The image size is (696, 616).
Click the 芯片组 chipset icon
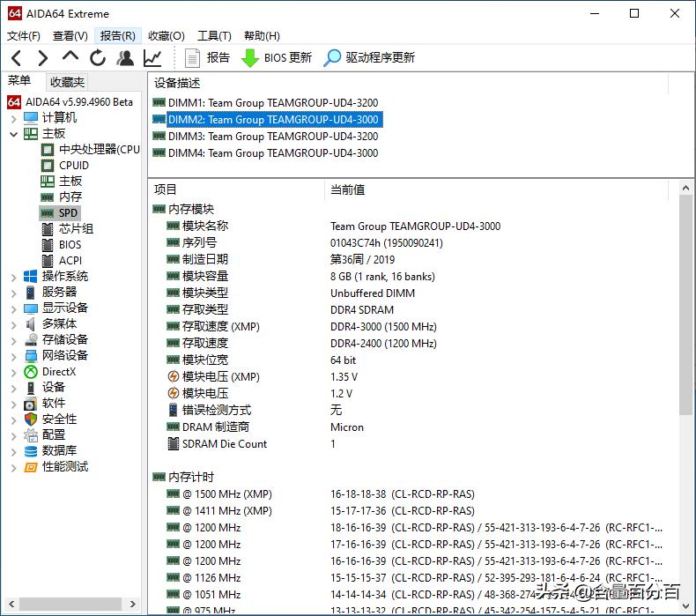pyautogui.click(x=48, y=229)
